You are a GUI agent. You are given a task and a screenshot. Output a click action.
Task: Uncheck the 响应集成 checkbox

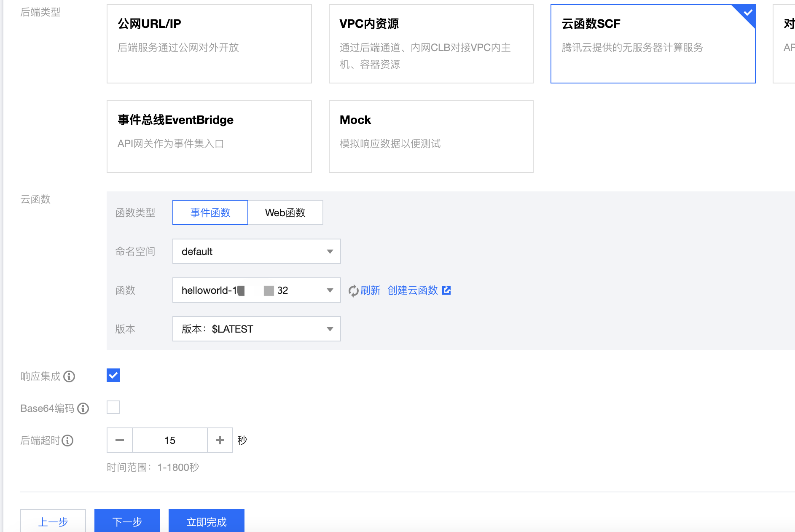113,375
